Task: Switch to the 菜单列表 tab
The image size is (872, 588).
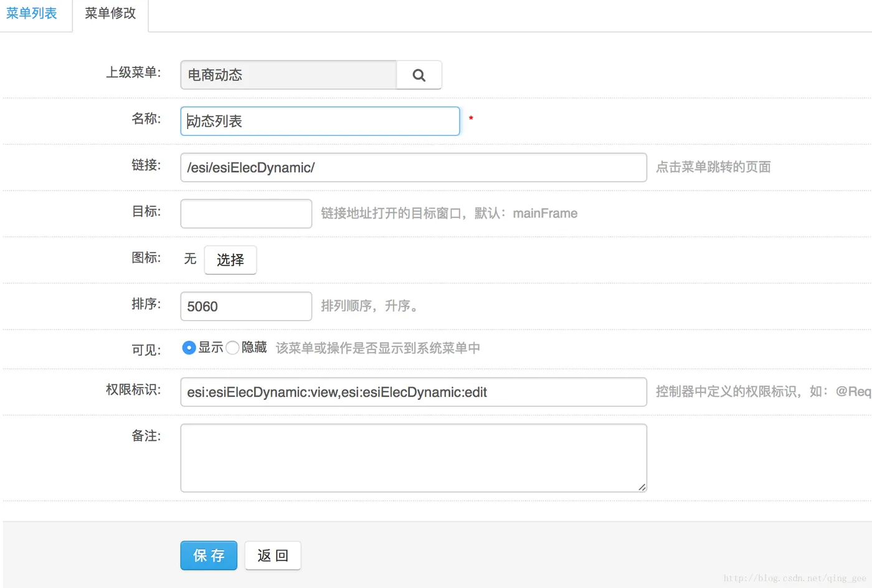Action: (x=32, y=13)
